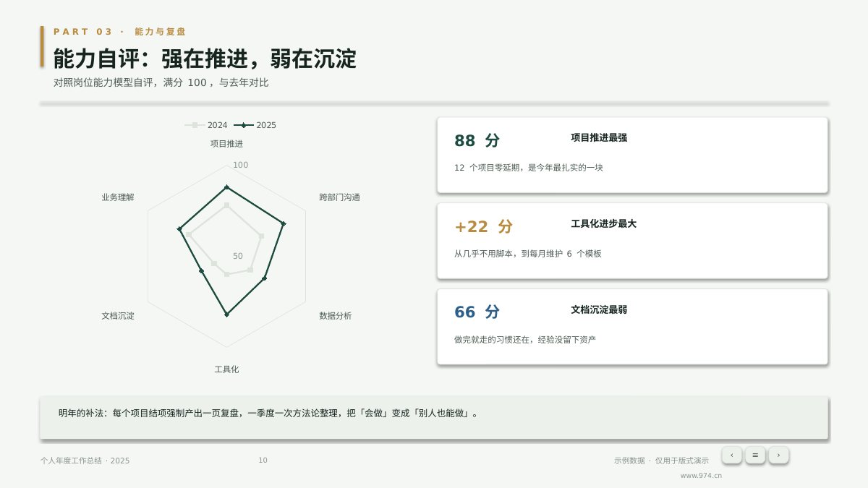Toggle the 2025 series in chart legend
The image size is (868, 488).
(x=255, y=125)
